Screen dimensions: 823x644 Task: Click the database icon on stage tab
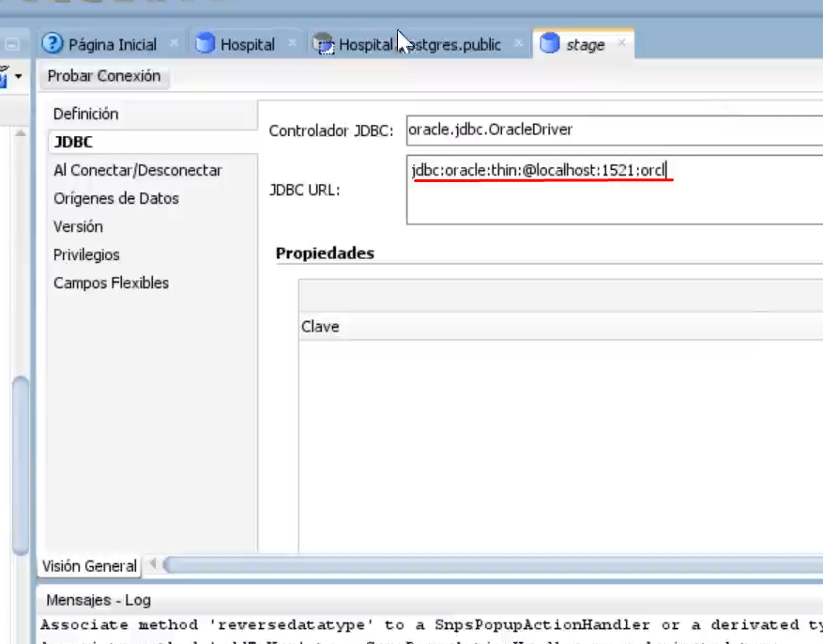(x=550, y=43)
